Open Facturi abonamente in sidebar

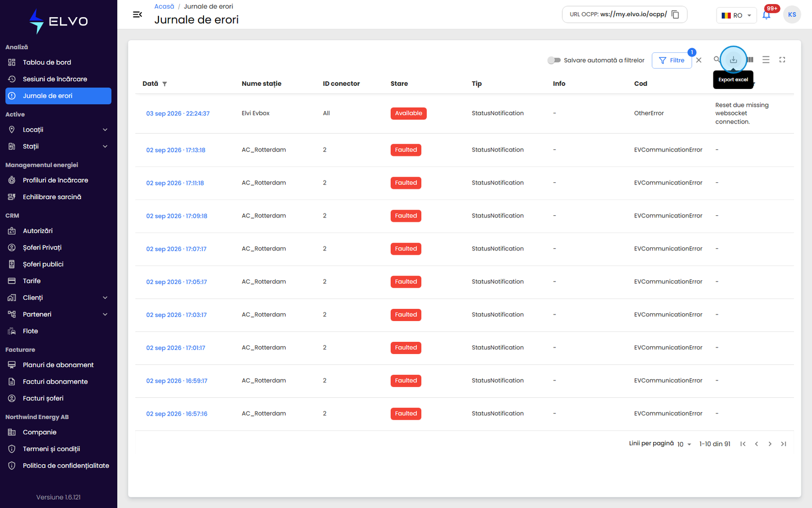point(58,382)
